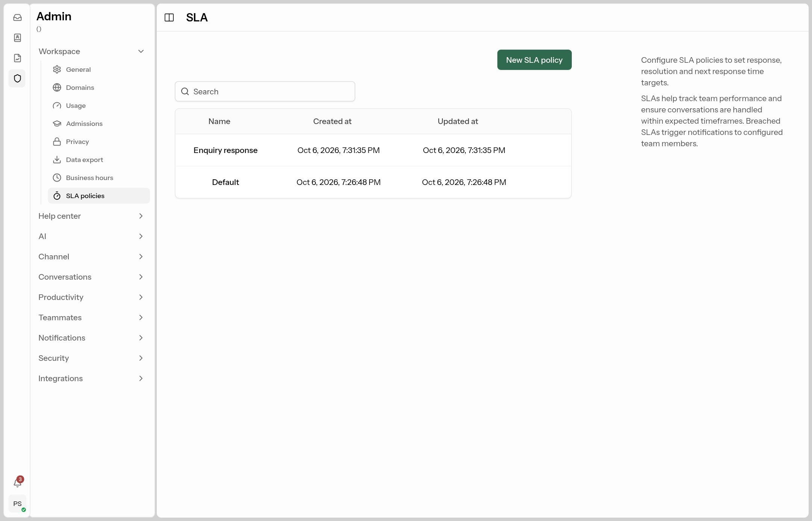Viewport: 812px width, 521px height.
Task: Select the SLA policies label
Action: tap(85, 196)
